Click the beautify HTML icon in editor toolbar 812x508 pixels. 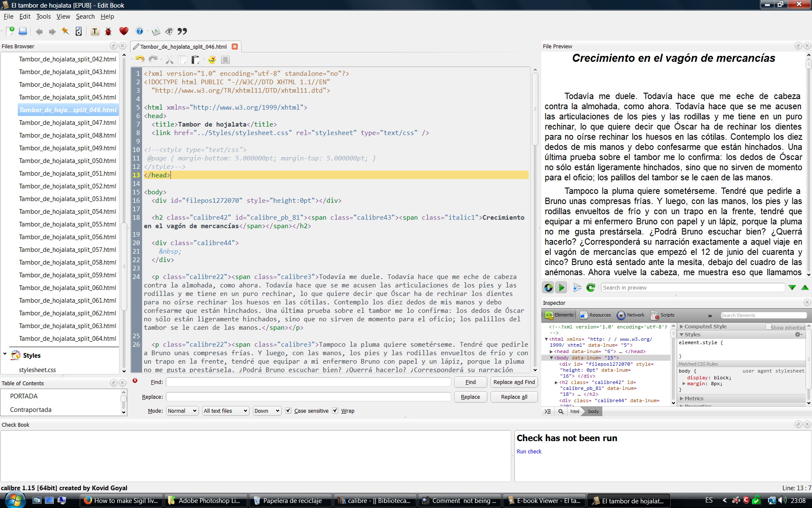click(225, 60)
